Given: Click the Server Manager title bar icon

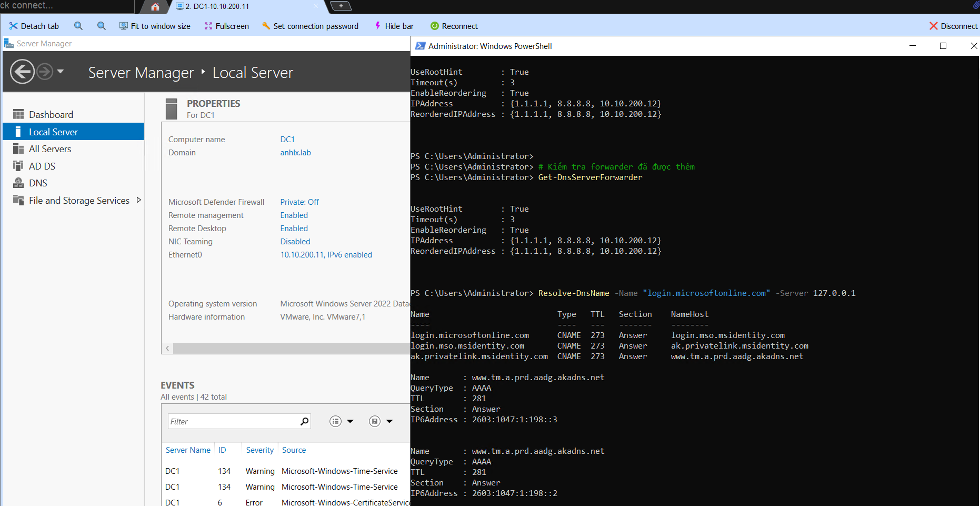Looking at the screenshot, I should [9, 43].
